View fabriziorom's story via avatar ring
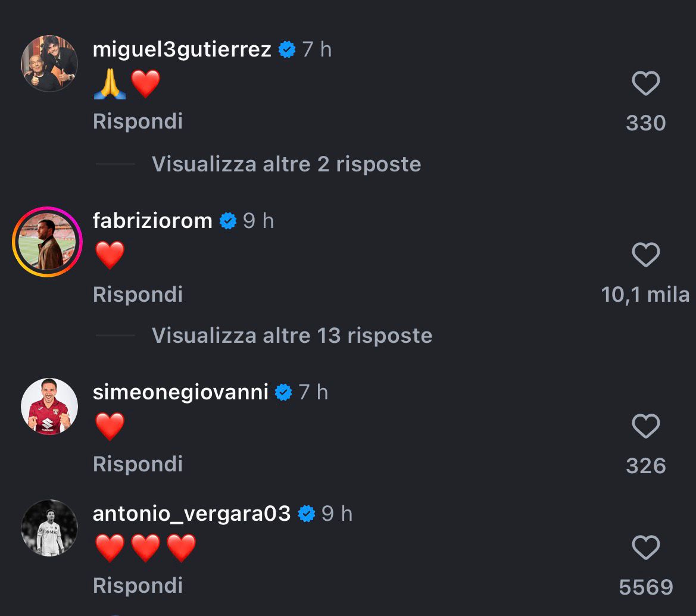The width and height of the screenshot is (696, 616). coord(47,242)
